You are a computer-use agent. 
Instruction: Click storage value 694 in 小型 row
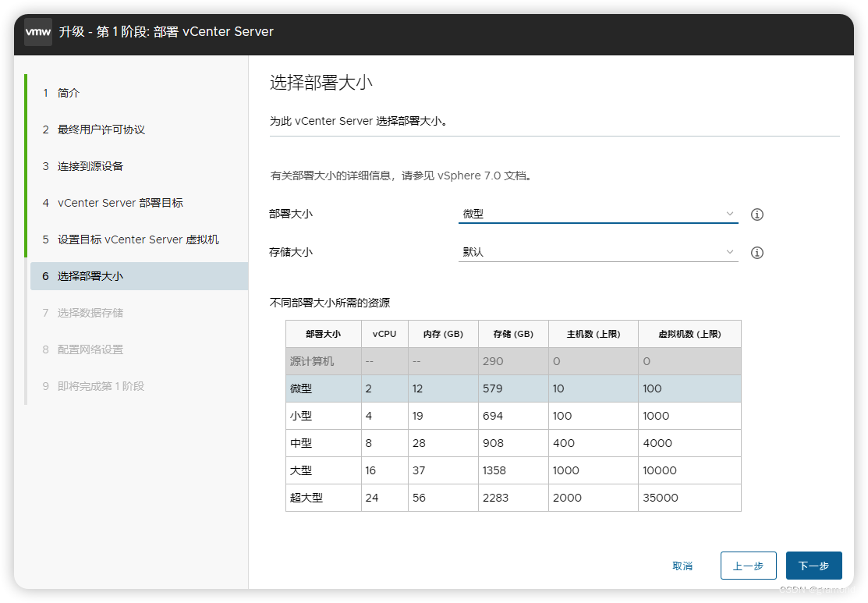[493, 416]
